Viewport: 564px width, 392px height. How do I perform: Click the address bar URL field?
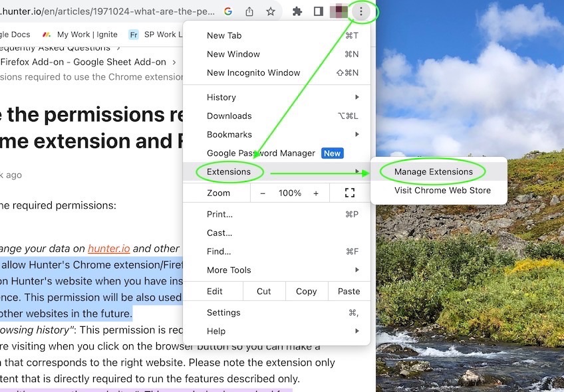(x=108, y=11)
